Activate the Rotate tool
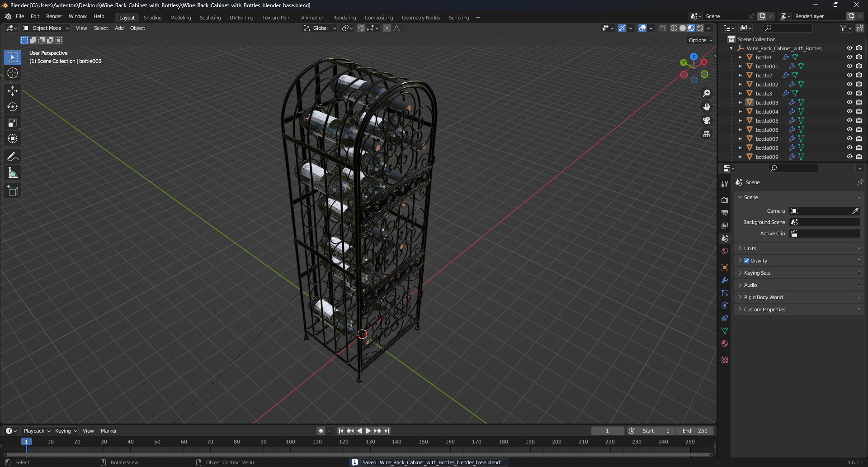Screen dimensions: 868x467 coord(13,107)
